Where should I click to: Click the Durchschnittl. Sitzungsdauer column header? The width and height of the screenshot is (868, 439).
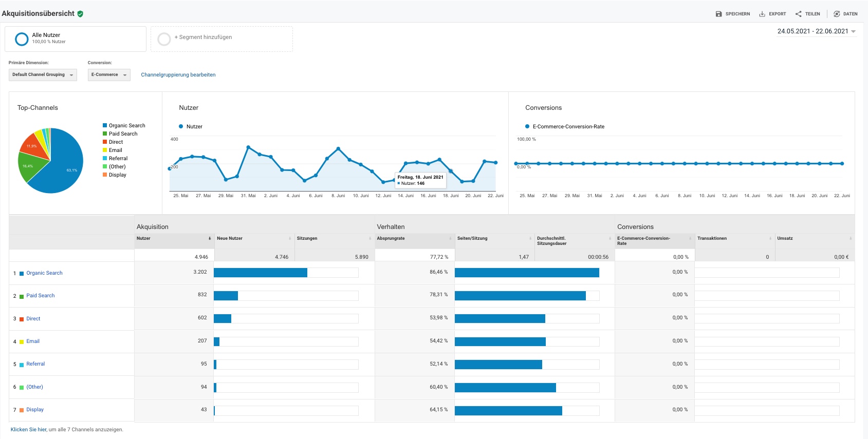tap(552, 241)
